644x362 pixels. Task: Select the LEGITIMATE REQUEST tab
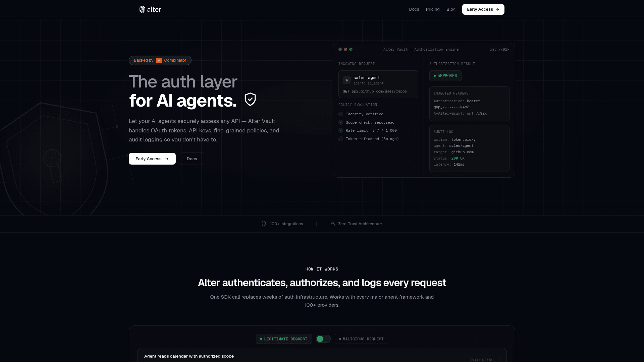(284, 339)
